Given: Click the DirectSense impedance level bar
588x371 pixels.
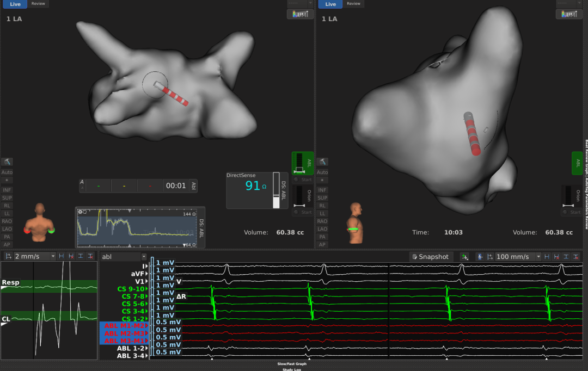Looking at the screenshot, I should [x=276, y=190].
